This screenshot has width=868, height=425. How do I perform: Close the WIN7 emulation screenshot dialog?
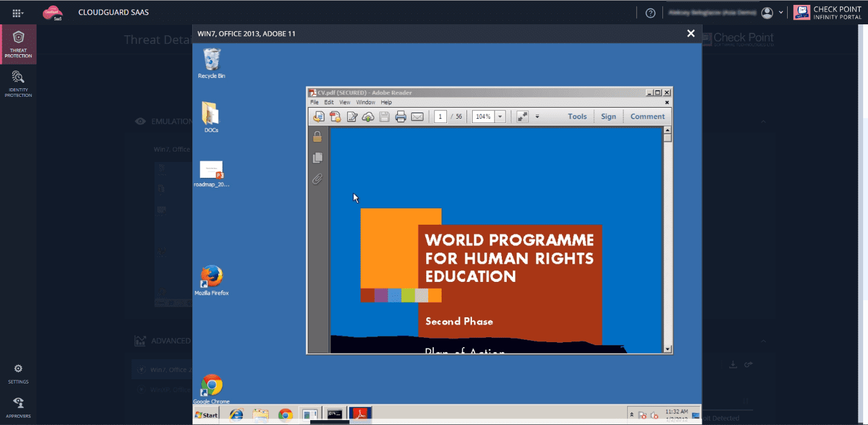tap(690, 33)
